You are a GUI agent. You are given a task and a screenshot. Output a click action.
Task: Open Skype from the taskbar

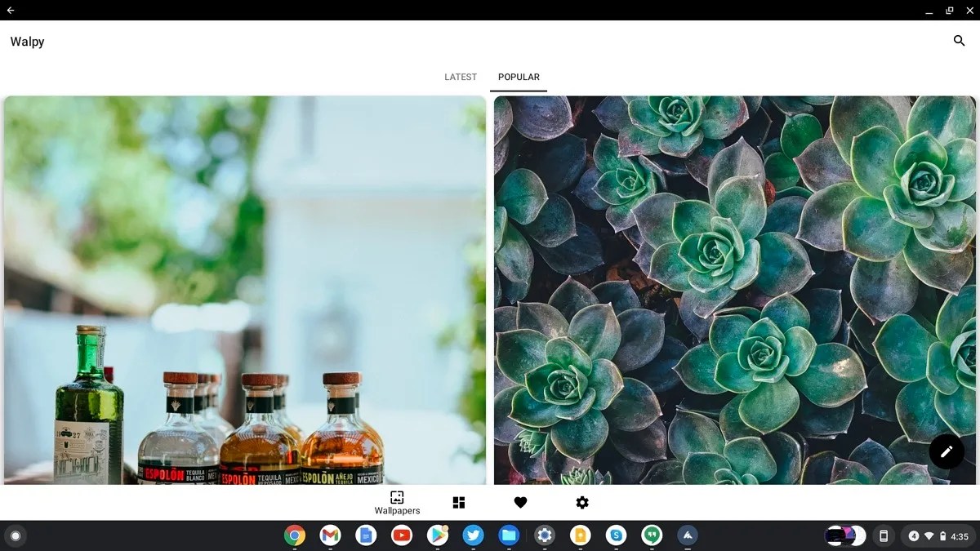617,535
